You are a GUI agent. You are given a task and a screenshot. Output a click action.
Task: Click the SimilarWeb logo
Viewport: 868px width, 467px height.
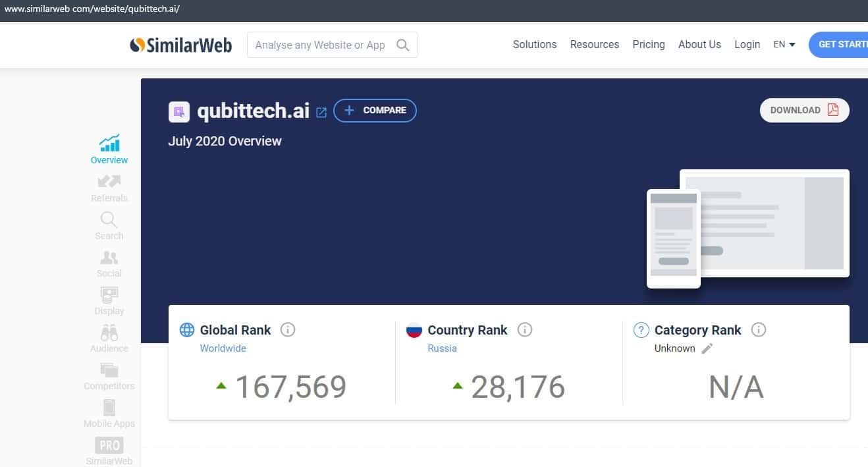(x=180, y=45)
